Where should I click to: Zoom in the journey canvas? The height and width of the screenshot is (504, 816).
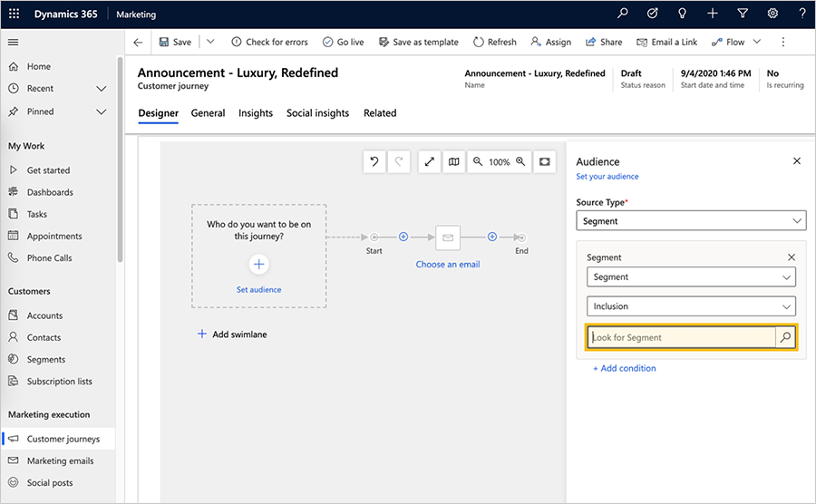coord(520,161)
